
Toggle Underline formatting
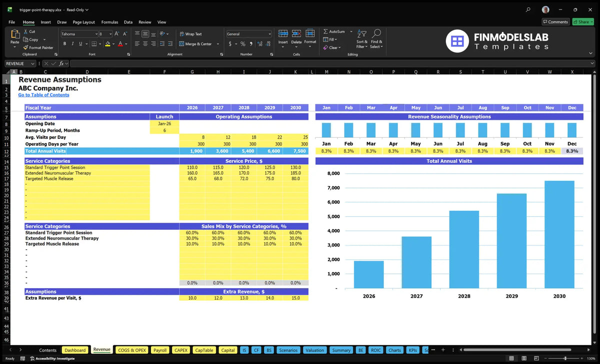click(80, 44)
